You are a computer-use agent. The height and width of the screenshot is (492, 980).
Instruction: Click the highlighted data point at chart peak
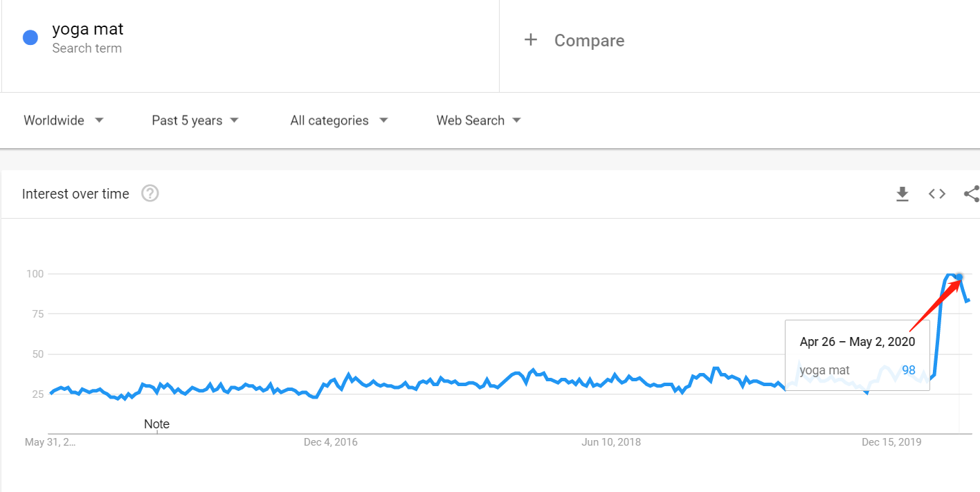tap(959, 277)
